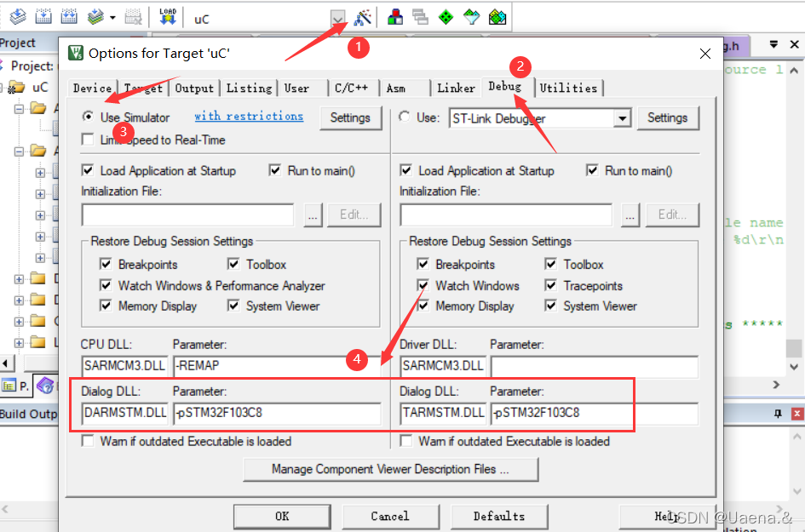This screenshot has width=805, height=532.
Task: Open the Batch Build dropdown arrow
Action: [112, 18]
